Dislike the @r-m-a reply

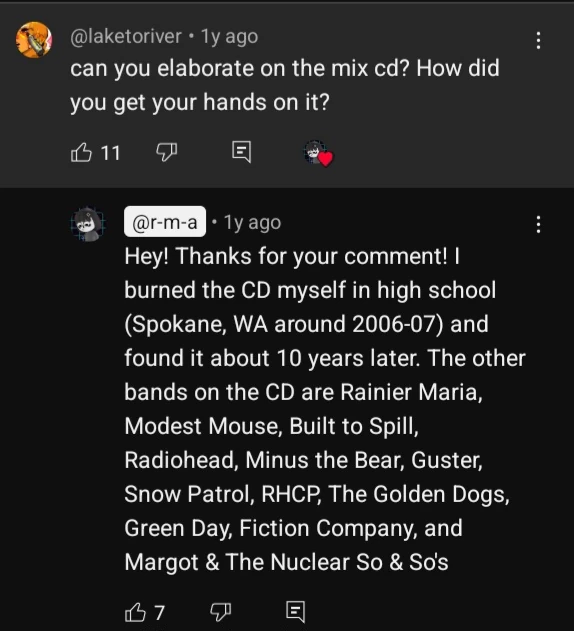coord(221,612)
